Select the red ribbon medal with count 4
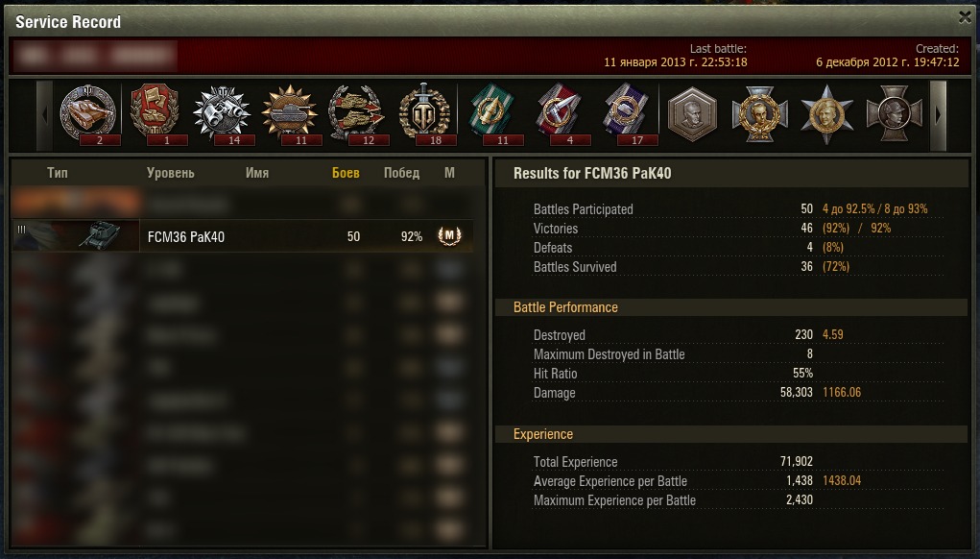 (x=559, y=113)
